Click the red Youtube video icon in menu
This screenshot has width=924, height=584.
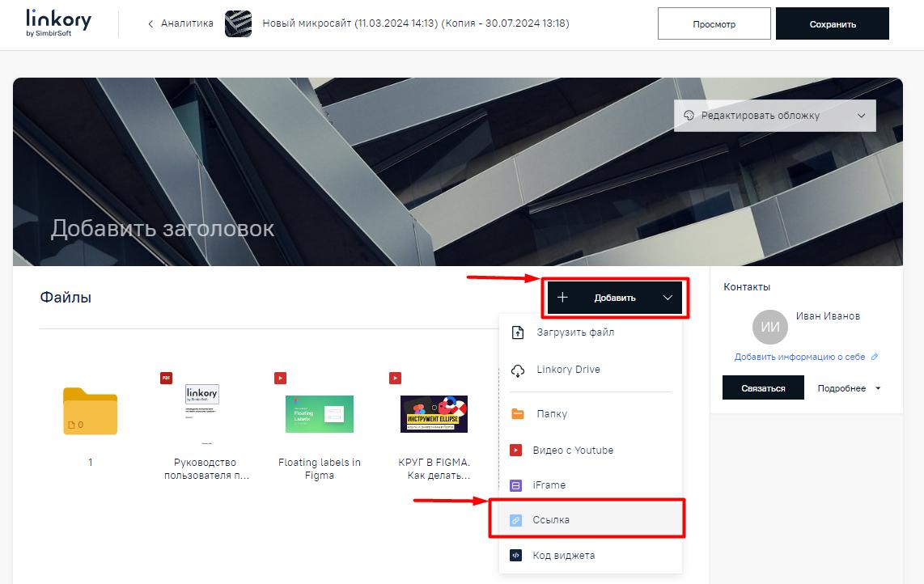[516, 451]
